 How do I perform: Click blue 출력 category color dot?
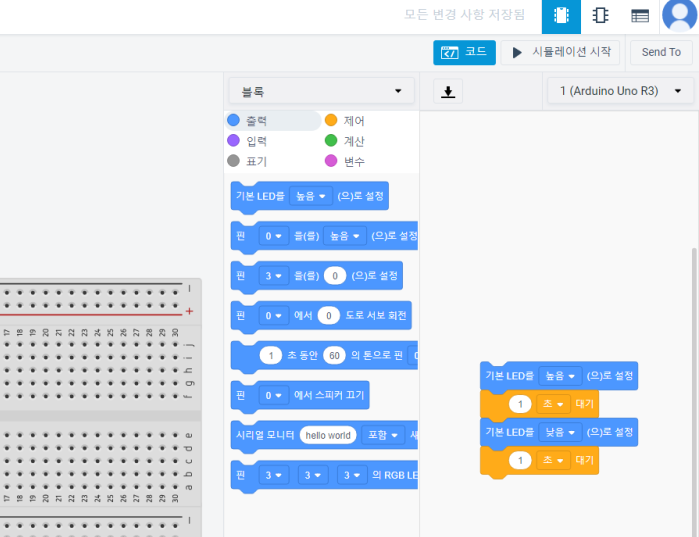coord(234,120)
